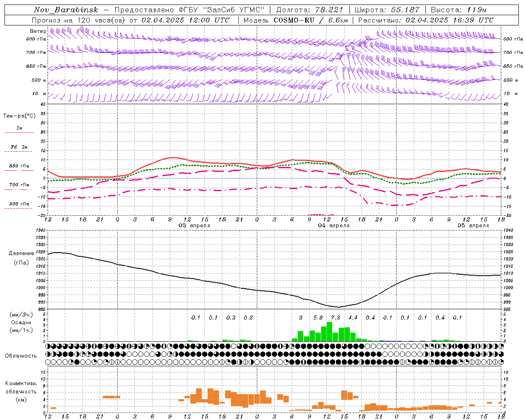Click the Ветер panel label
This screenshot has width=525, height=420.
point(38,31)
